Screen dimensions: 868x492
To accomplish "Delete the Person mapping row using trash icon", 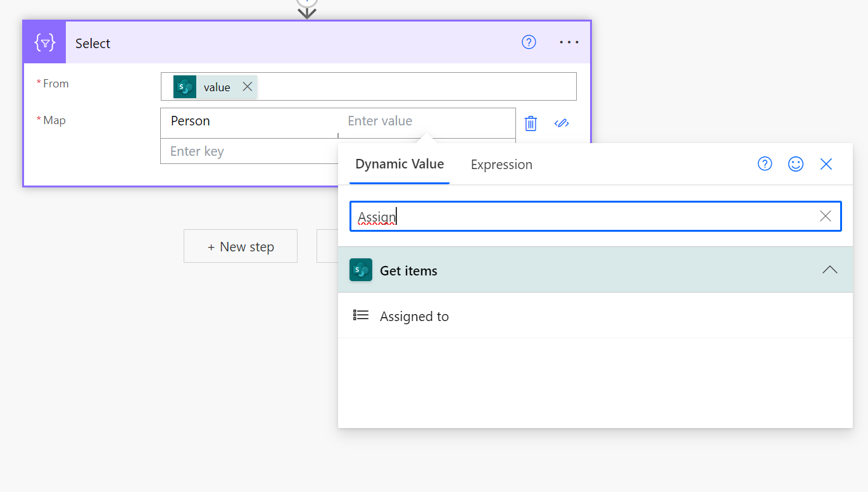I will coord(531,123).
